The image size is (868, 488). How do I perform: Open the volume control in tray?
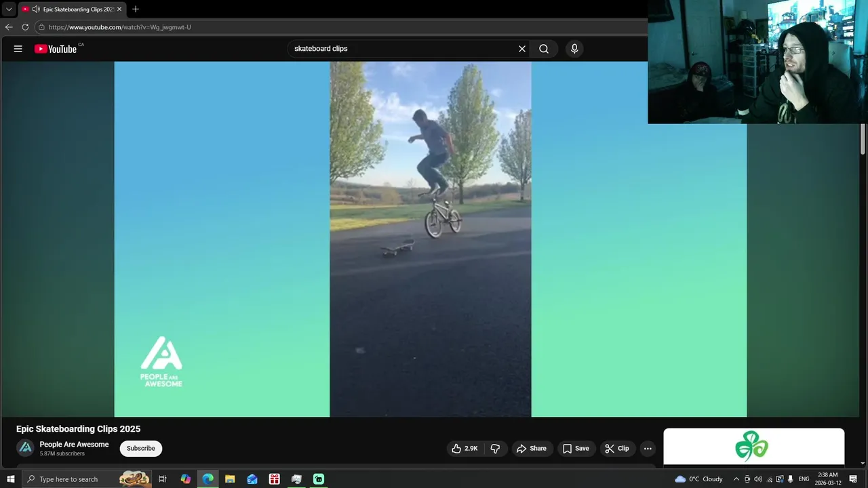(758, 479)
